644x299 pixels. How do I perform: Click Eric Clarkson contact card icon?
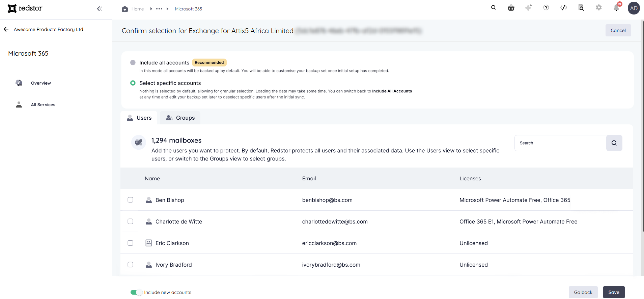pos(148,243)
